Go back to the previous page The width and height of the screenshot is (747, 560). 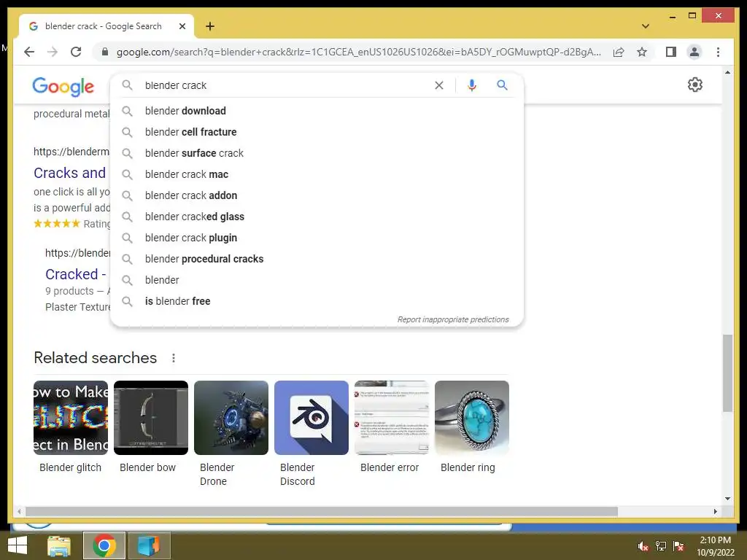[29, 52]
